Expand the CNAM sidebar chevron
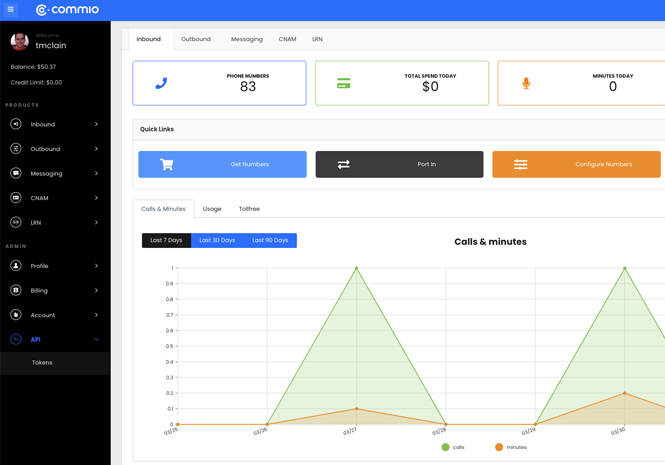The height and width of the screenshot is (465, 665). coord(96,198)
